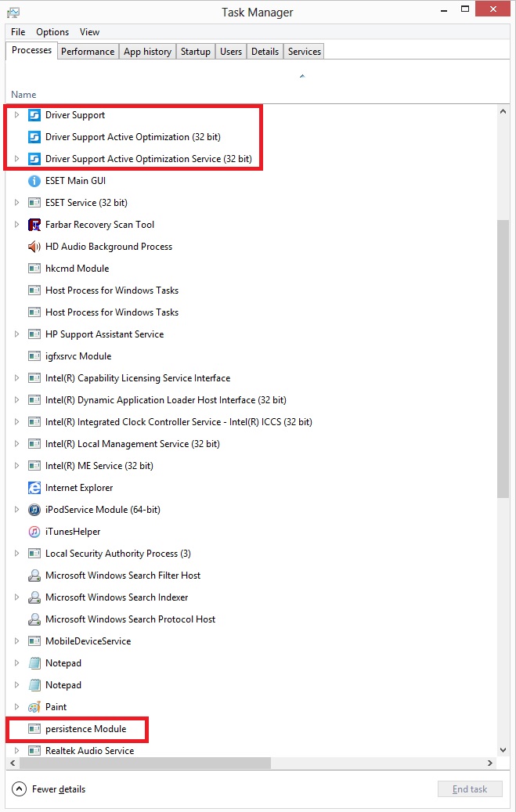This screenshot has height=812, width=516.
Task: Sort by the Name column header
Action: [23, 95]
